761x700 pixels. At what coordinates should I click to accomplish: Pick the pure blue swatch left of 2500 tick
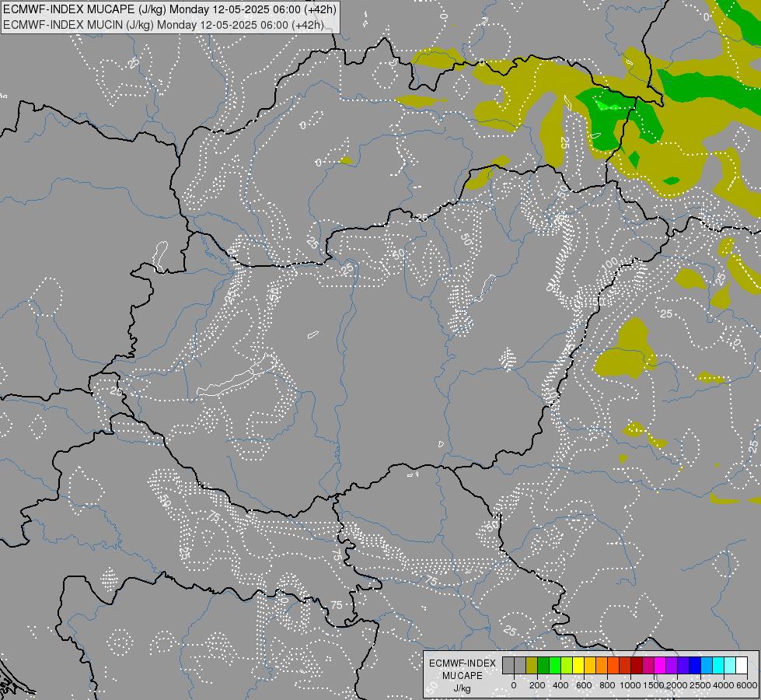pos(694,666)
